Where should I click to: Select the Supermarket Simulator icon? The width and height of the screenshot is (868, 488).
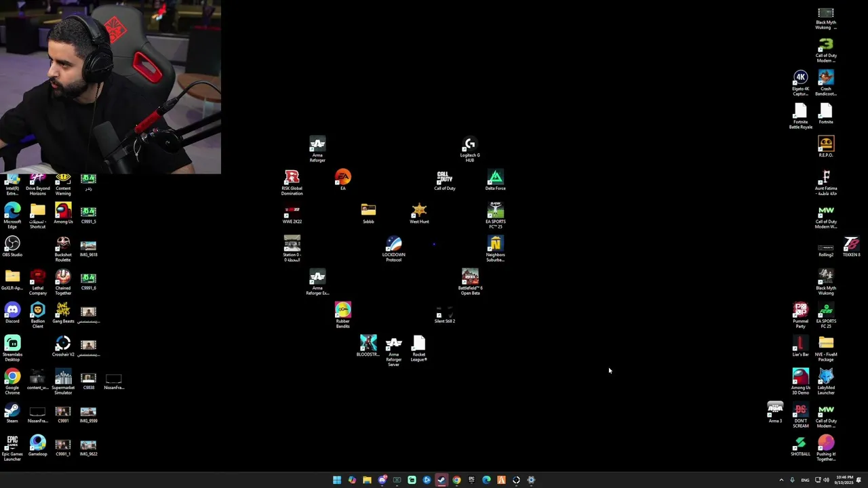[x=63, y=382]
